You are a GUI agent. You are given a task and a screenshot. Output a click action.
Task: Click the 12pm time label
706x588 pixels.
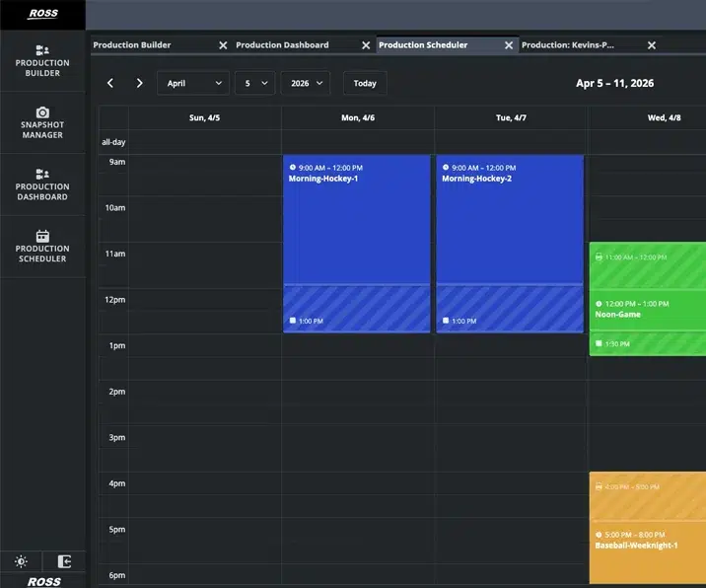(x=114, y=300)
